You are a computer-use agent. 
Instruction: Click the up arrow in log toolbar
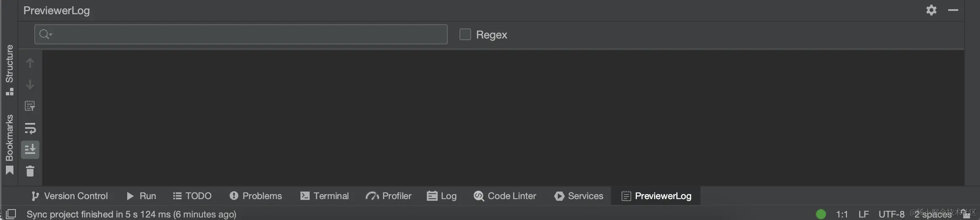click(30, 63)
